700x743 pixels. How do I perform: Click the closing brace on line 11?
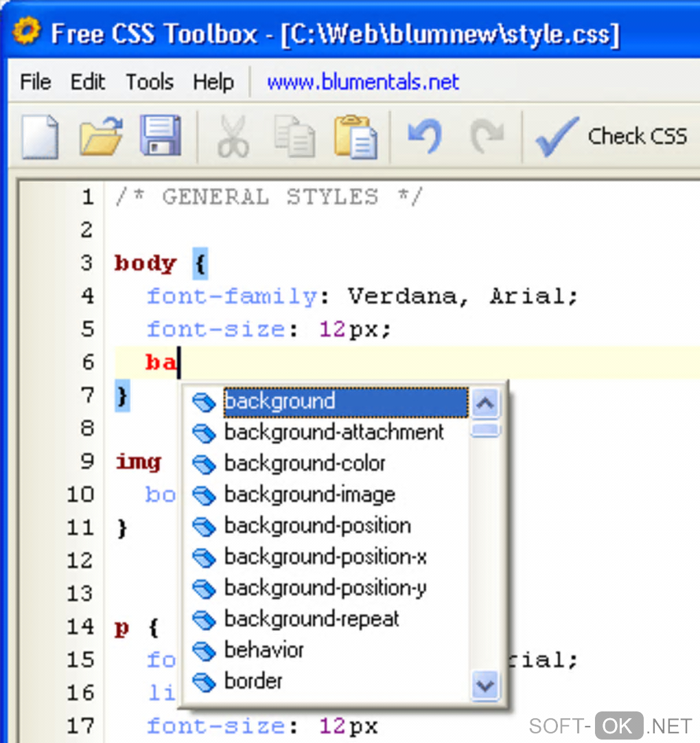(122, 528)
